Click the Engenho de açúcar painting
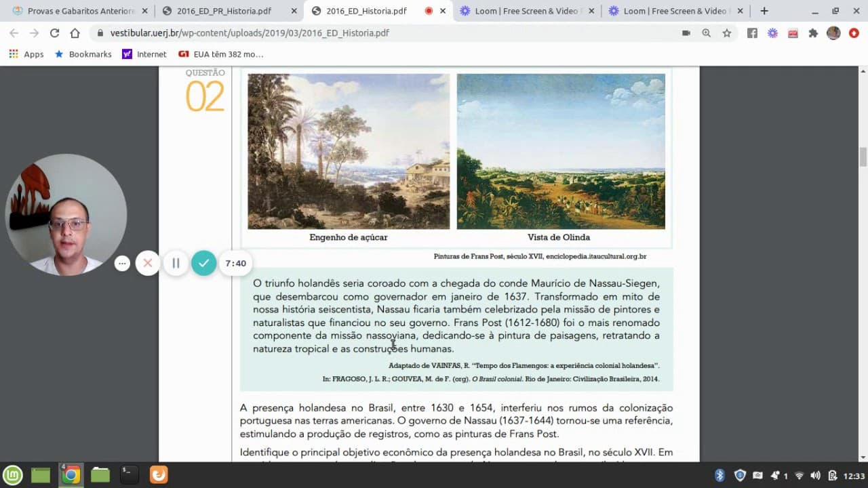Screen dimensions: 868x488 click(x=349, y=151)
